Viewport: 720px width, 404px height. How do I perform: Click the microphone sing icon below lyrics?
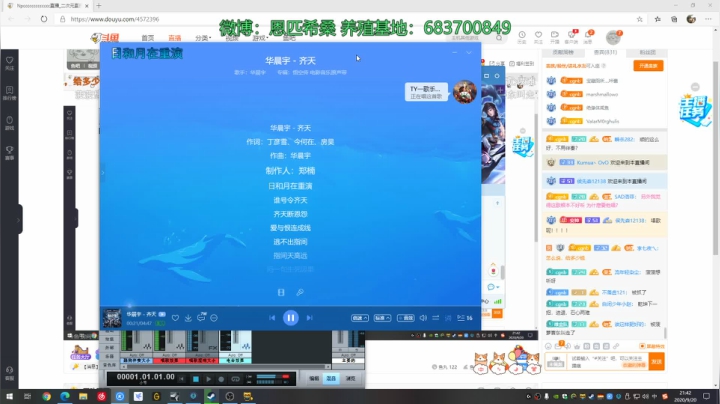tap(300, 292)
